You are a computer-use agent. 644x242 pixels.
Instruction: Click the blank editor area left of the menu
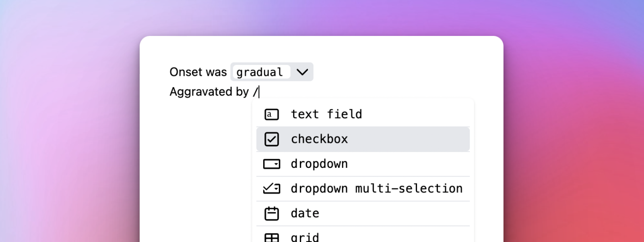(201, 169)
